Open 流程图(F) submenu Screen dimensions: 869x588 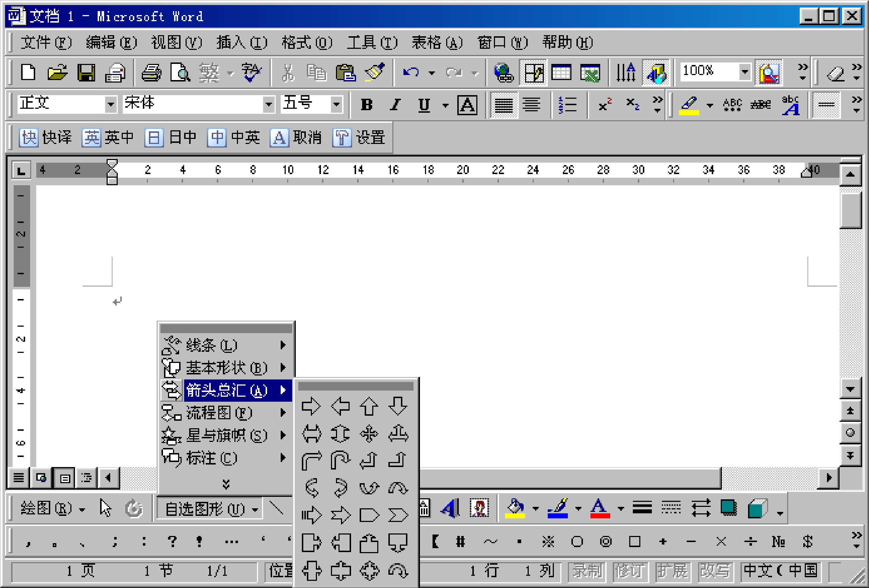click(x=226, y=412)
